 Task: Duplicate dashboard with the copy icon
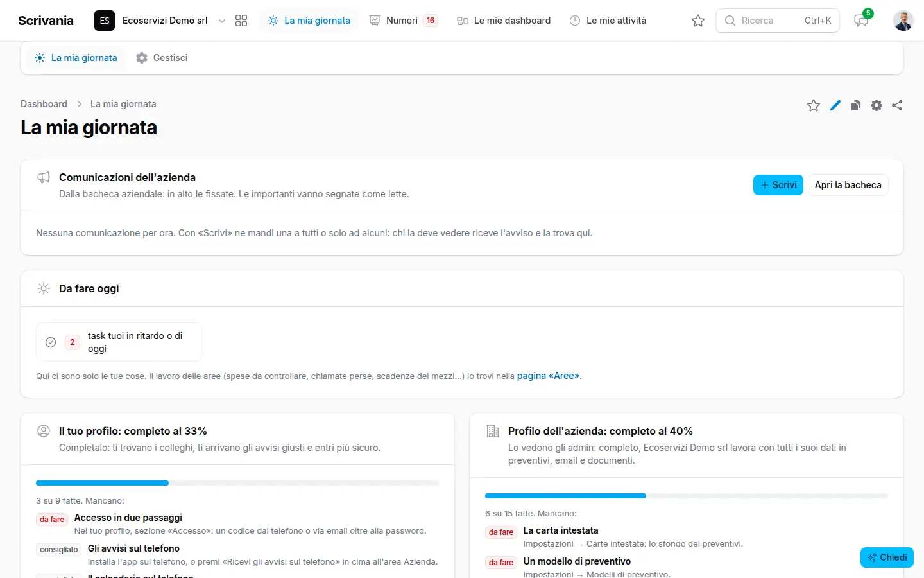coord(855,105)
